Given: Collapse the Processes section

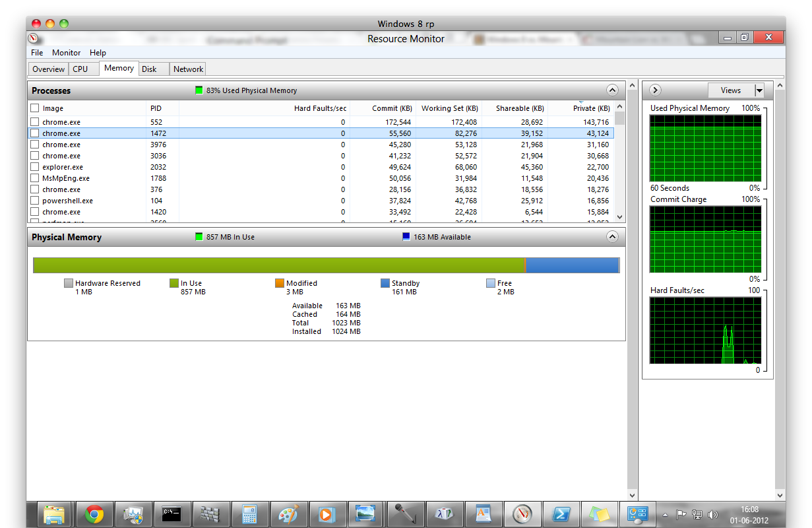Looking at the screenshot, I should click(612, 90).
